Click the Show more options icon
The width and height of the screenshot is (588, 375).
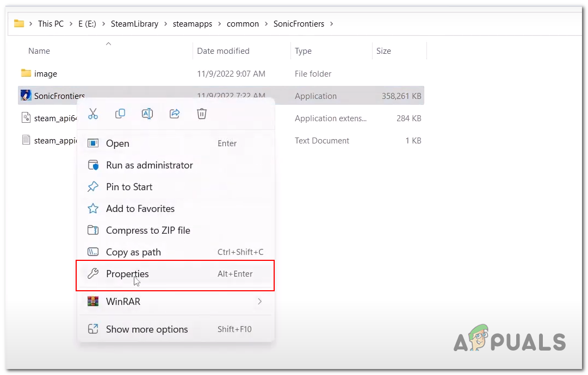pyautogui.click(x=93, y=329)
